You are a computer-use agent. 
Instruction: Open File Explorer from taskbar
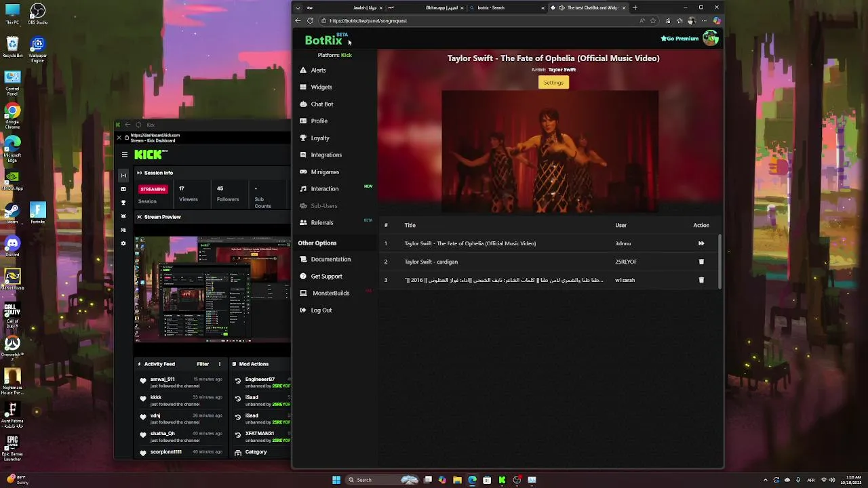pos(457,480)
